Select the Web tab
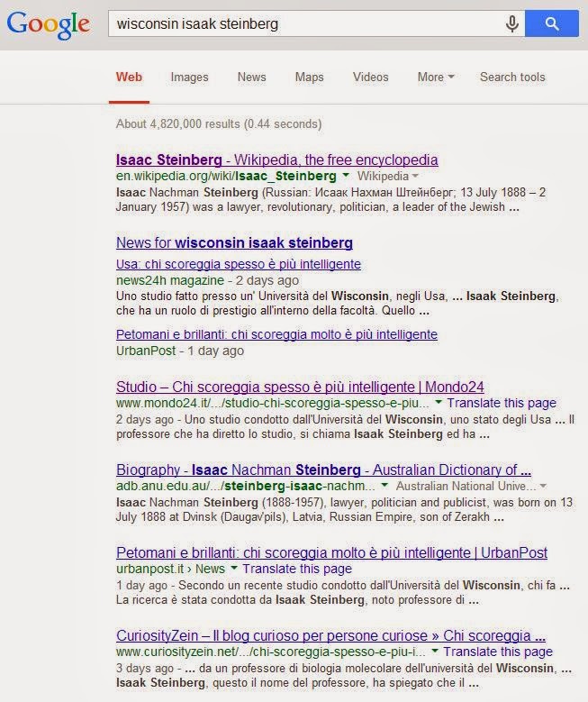Viewport: 588px width, 702px height. 129,77
